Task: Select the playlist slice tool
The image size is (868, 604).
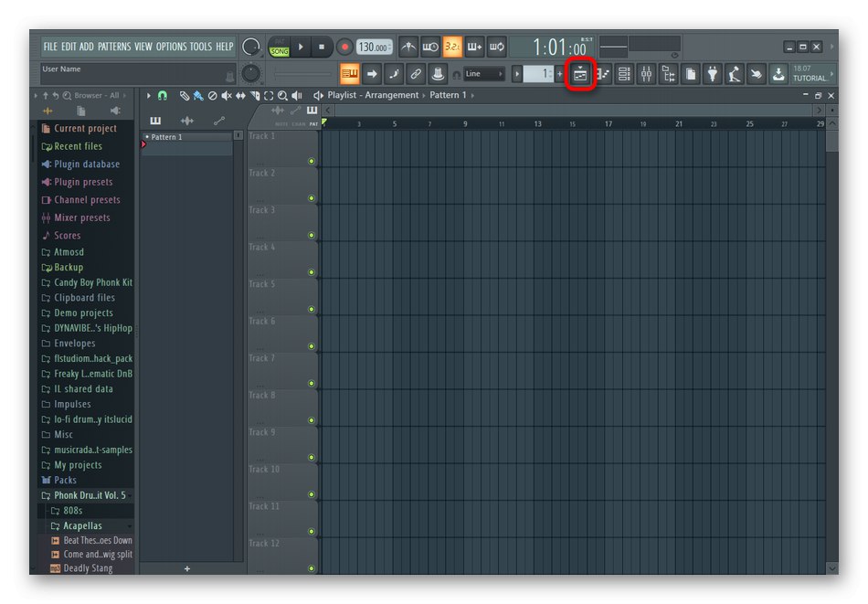Action: tap(255, 96)
